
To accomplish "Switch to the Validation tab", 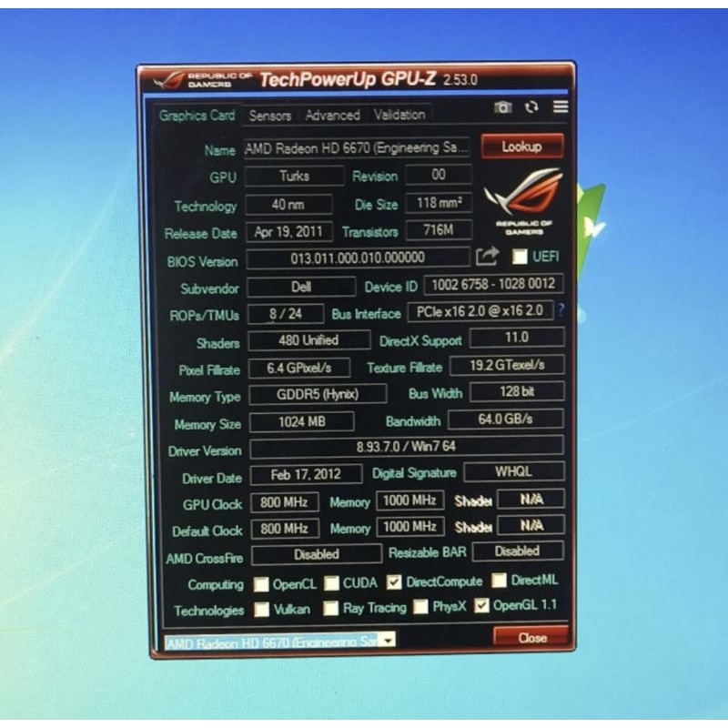I will (x=399, y=115).
